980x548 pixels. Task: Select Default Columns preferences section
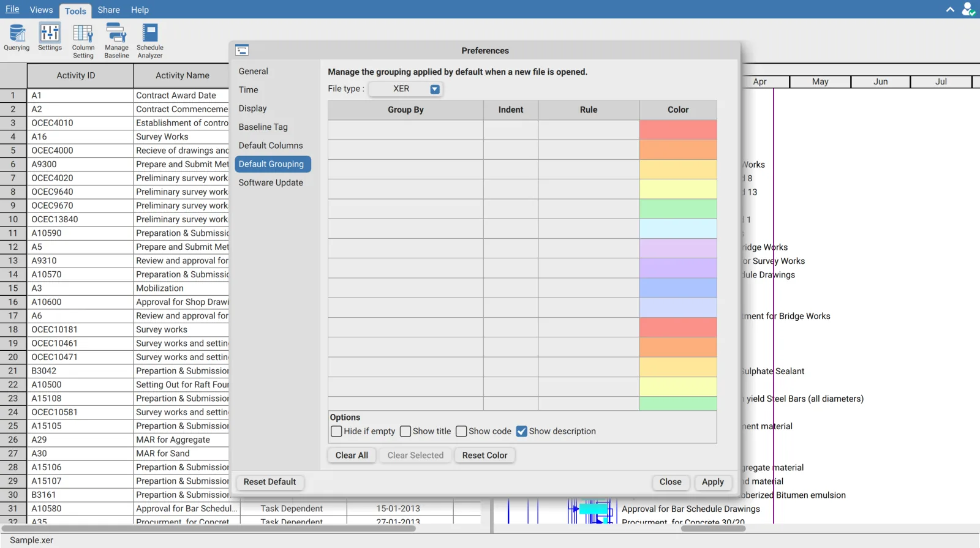pos(271,145)
